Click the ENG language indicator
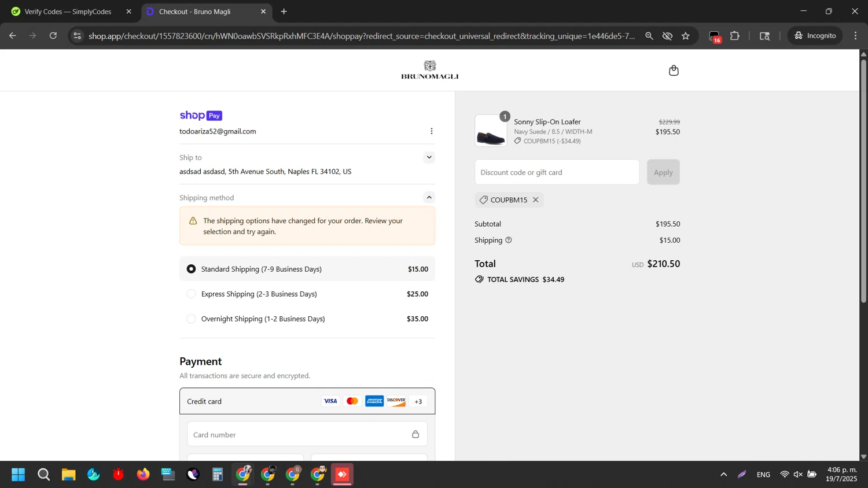Viewport: 868px width, 488px height. pyautogui.click(x=763, y=475)
